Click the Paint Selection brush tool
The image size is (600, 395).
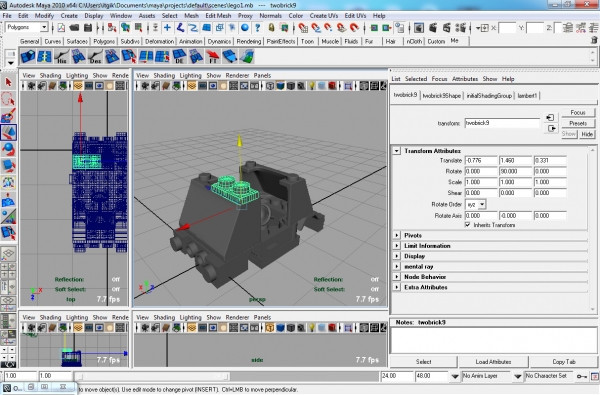(8, 116)
